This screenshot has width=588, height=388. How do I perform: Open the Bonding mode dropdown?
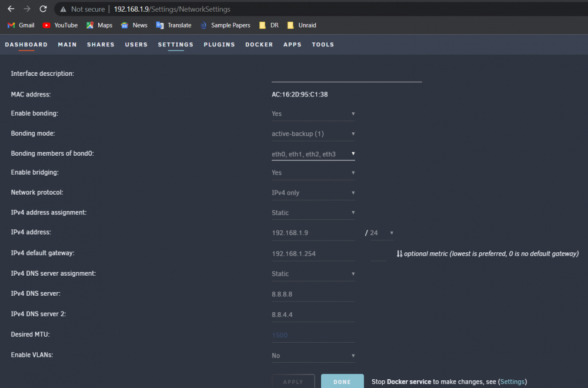click(313, 134)
